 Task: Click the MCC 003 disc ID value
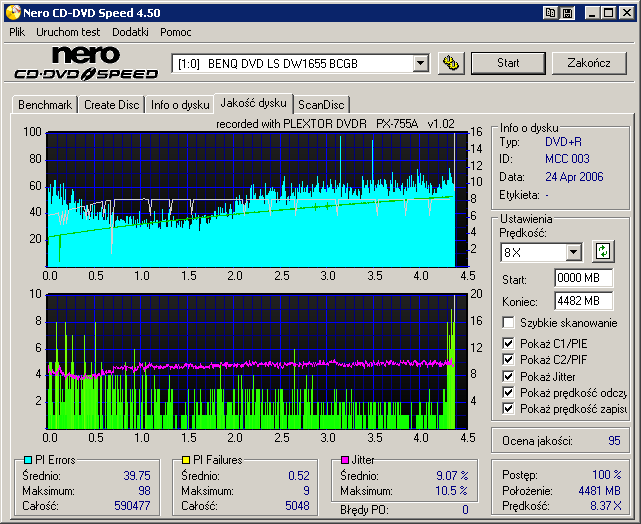pos(567,159)
